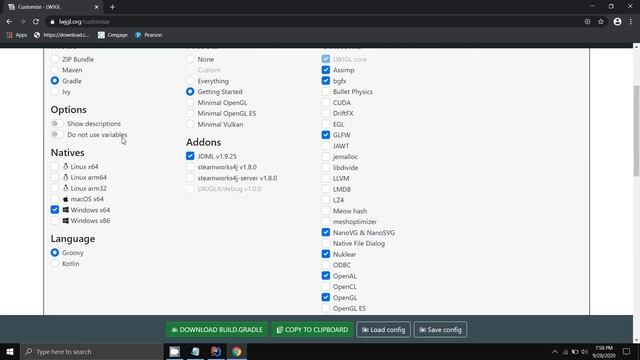Uncheck the OpenAL binding
The width and height of the screenshot is (640, 360).
pos(326,276)
